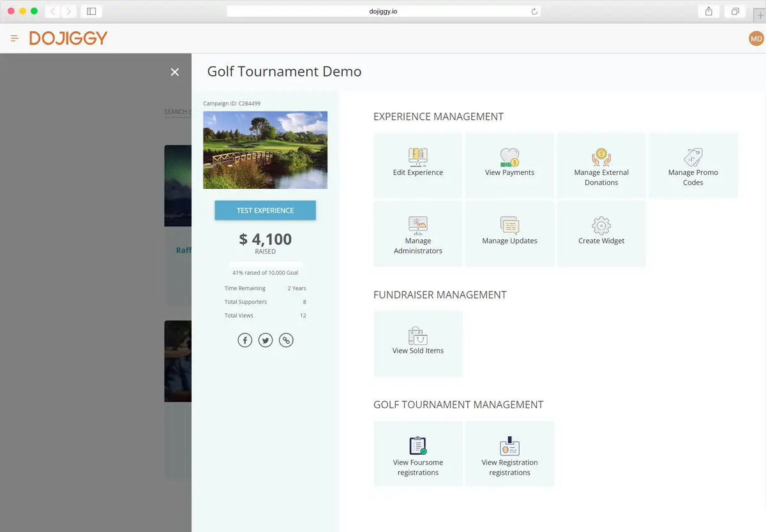Copy the campaign share link
The width and height of the screenshot is (766, 532).
(x=286, y=340)
